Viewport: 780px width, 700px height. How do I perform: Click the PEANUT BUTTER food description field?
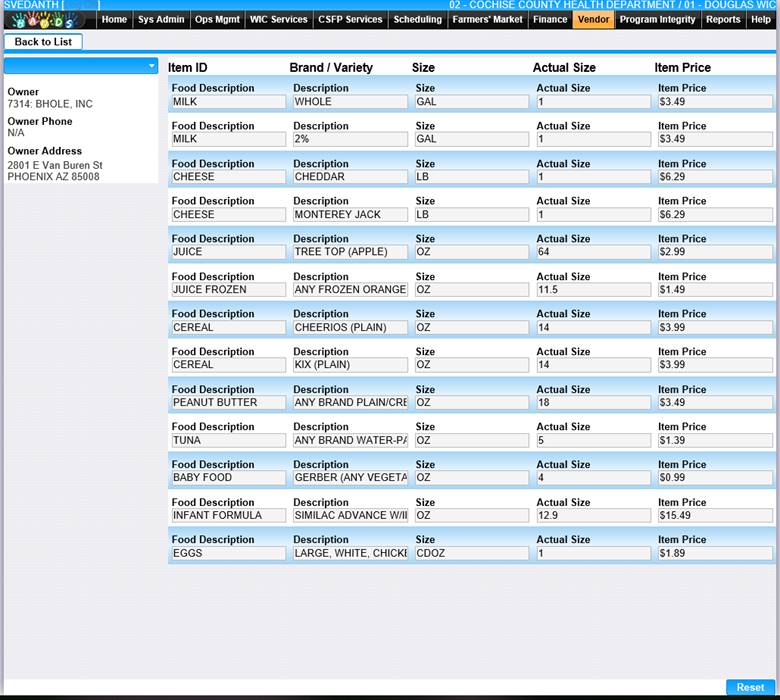pyautogui.click(x=229, y=403)
